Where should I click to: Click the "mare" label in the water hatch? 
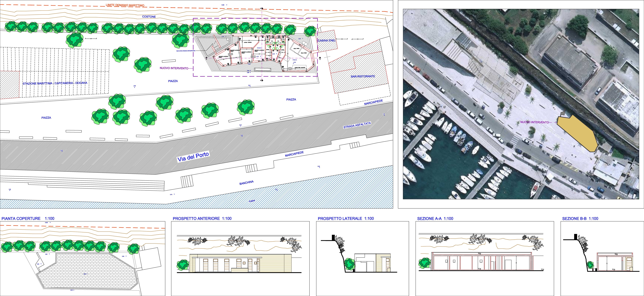[252, 201]
